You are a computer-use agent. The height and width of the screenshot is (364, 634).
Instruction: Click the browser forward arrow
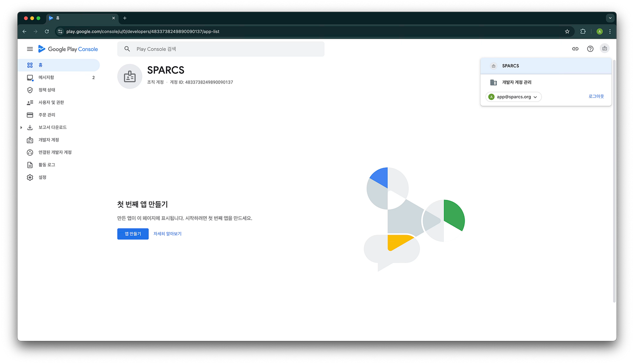pyautogui.click(x=36, y=31)
